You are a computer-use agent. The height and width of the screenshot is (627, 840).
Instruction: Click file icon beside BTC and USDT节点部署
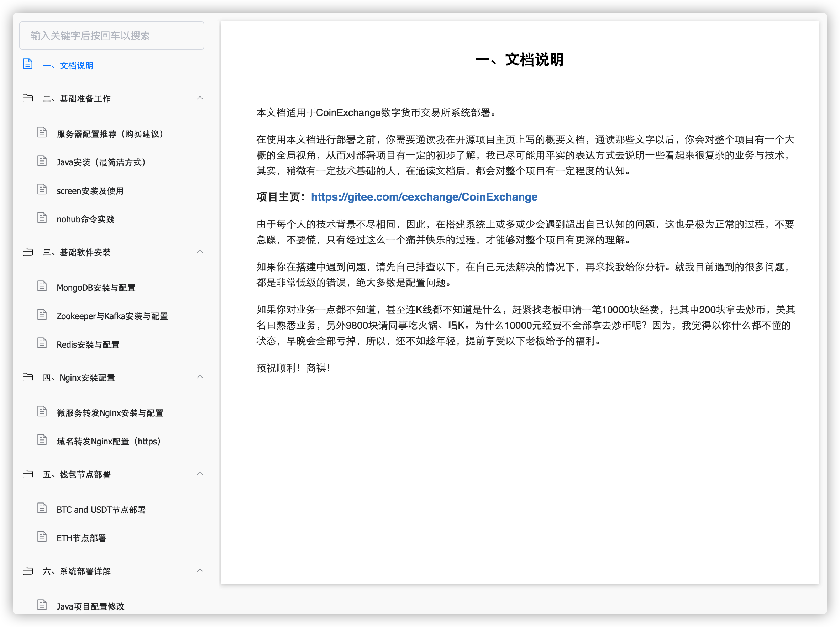tap(42, 508)
